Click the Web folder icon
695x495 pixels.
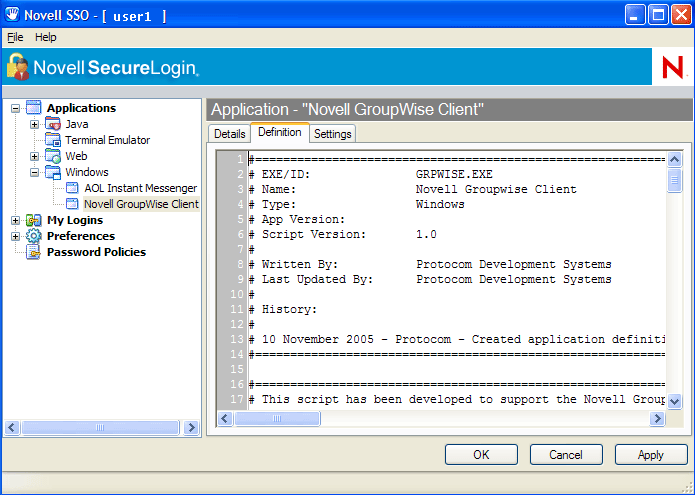coord(53,156)
